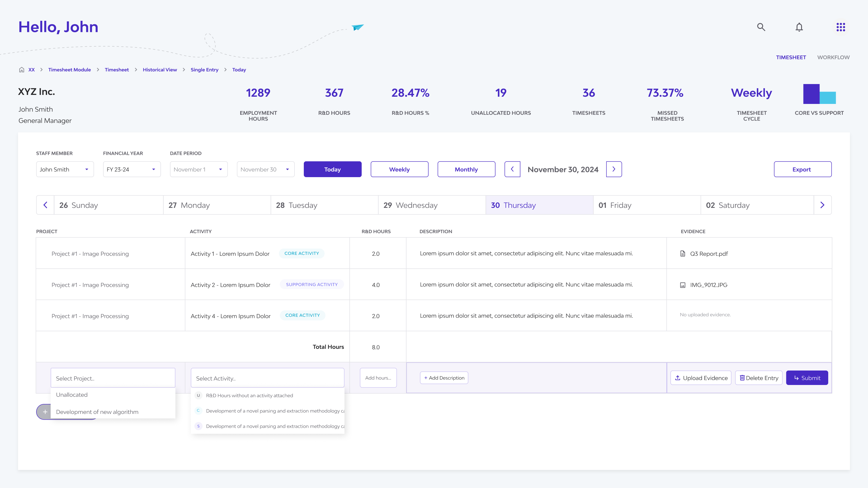
Task: Open the XX breadcrumb link
Action: pyautogui.click(x=31, y=70)
